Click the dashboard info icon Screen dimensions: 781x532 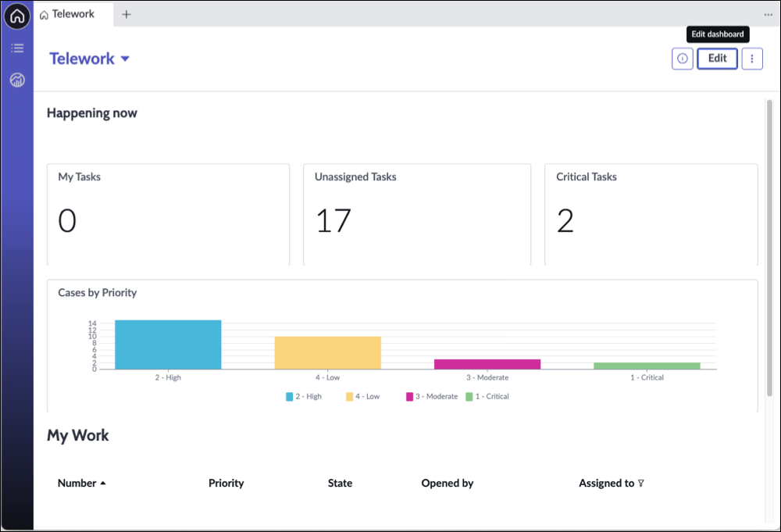(682, 59)
